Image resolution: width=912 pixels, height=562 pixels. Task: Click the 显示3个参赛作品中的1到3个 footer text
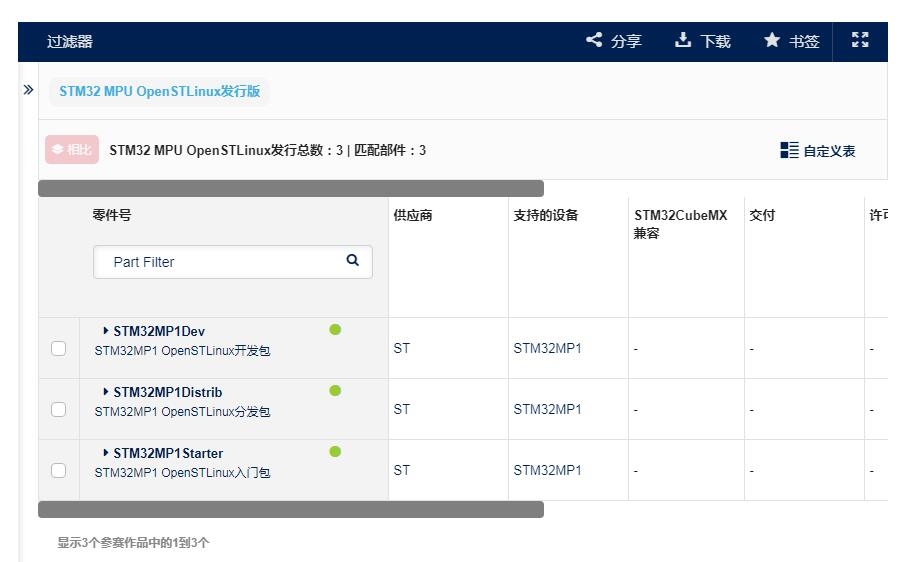133,543
